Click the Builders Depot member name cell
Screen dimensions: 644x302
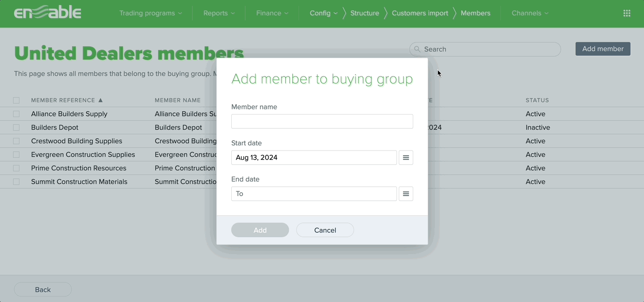178,127
